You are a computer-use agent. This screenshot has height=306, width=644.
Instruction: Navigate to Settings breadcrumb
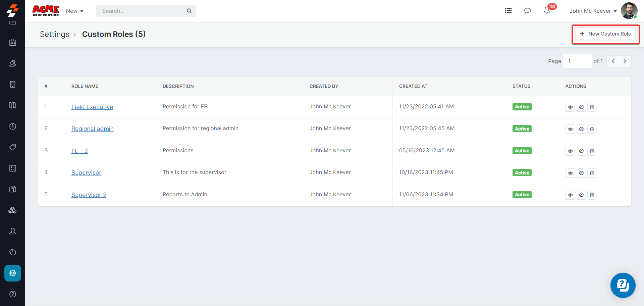tap(54, 34)
